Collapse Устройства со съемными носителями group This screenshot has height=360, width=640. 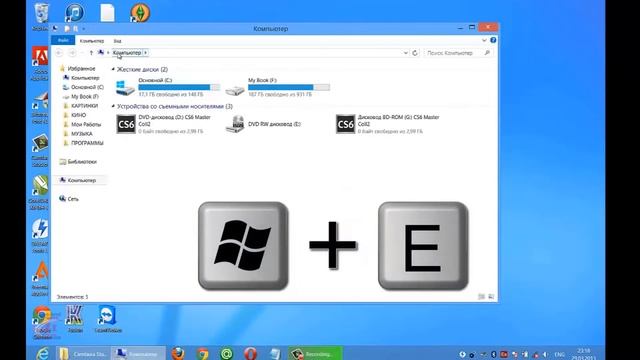[x=113, y=106]
